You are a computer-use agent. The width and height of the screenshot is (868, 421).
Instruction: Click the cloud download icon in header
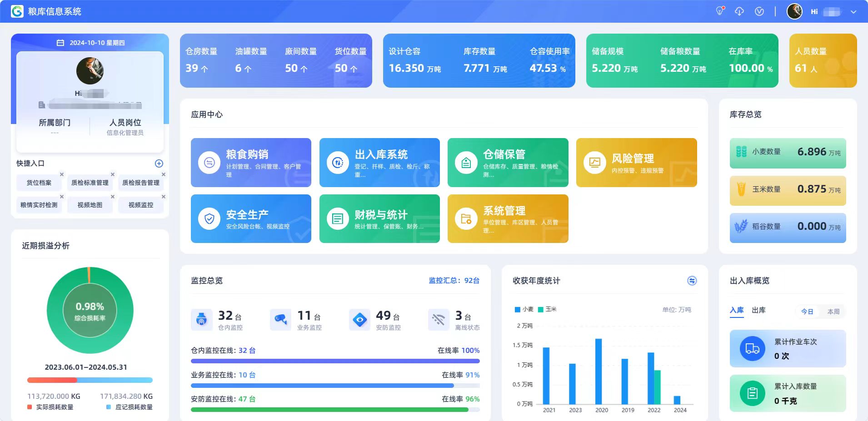point(739,11)
